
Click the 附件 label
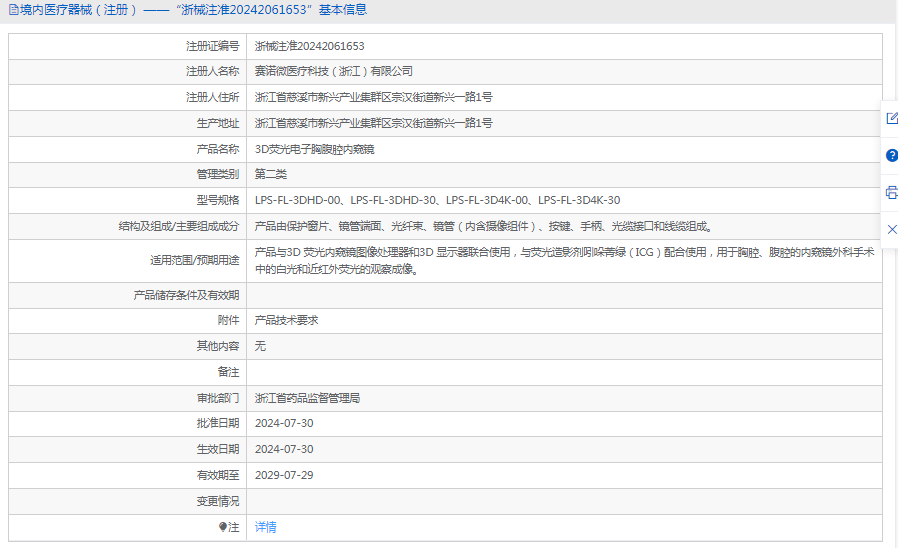[229, 320]
